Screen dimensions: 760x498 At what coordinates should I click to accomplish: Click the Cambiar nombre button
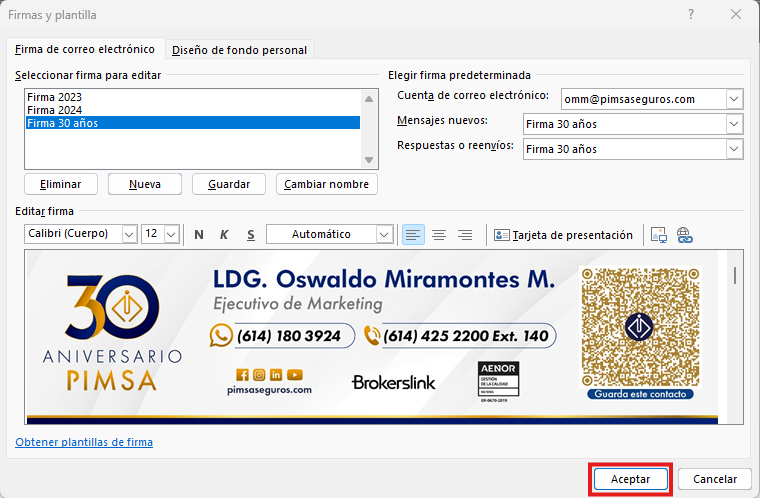pyautogui.click(x=327, y=184)
